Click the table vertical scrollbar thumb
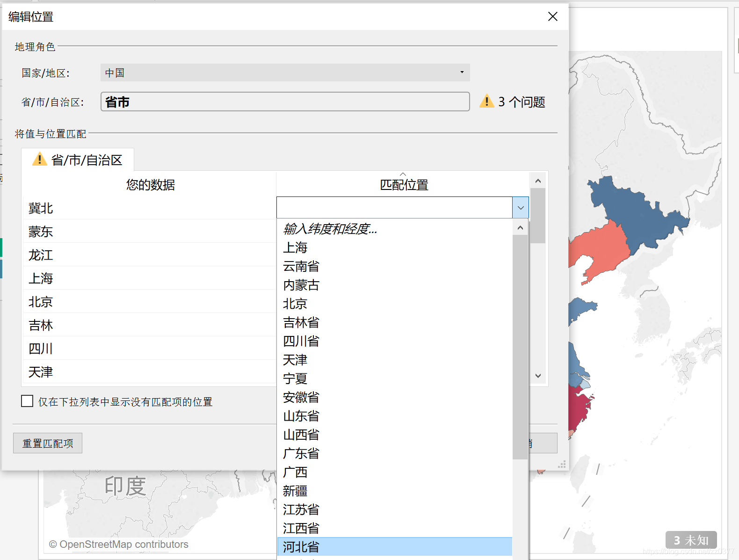The height and width of the screenshot is (560, 739). pos(538,216)
